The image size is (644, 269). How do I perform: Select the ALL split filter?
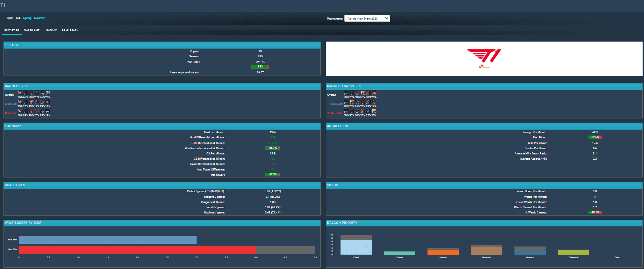18,18
